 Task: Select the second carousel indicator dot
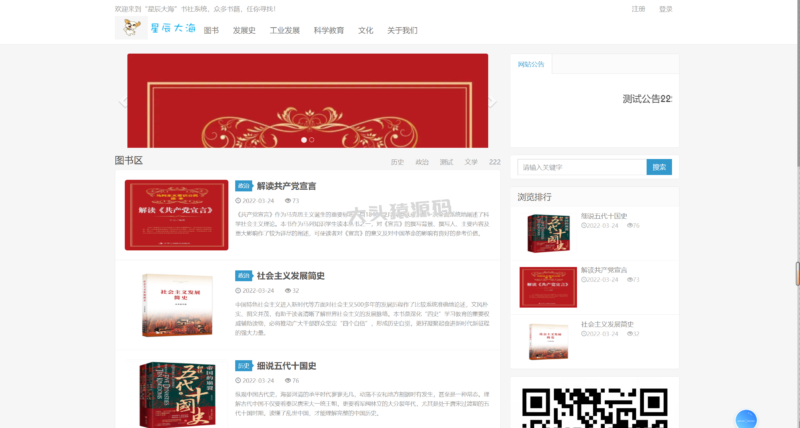point(312,140)
